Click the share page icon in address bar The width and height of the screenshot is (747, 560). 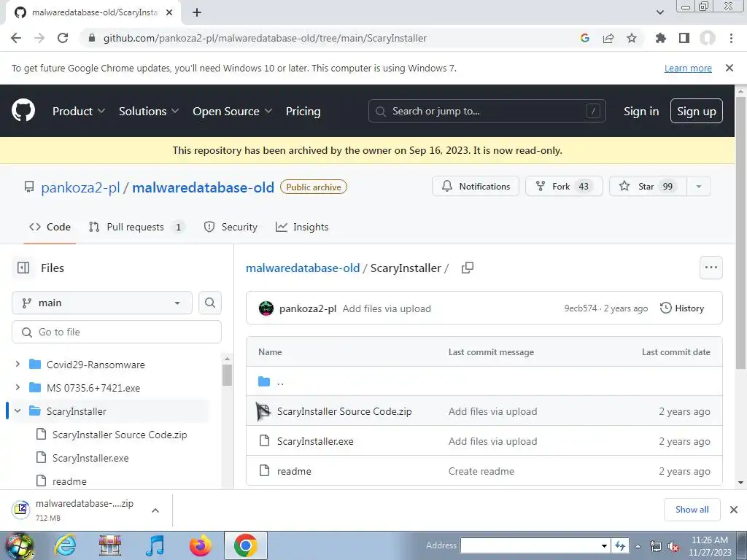(x=608, y=38)
